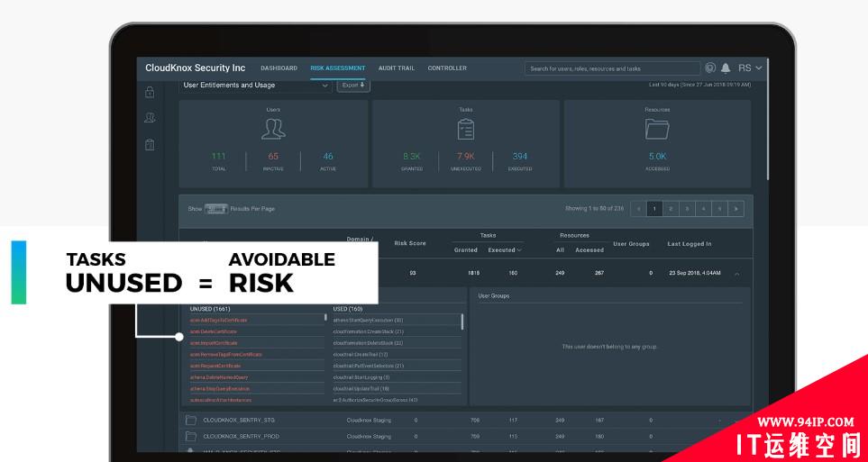Go to the previous results page arrow

[x=639, y=209]
